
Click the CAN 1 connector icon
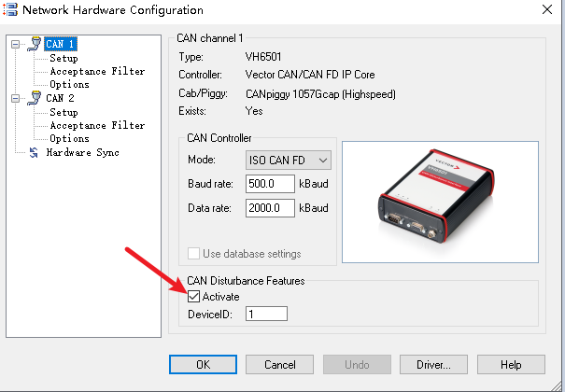click(35, 44)
